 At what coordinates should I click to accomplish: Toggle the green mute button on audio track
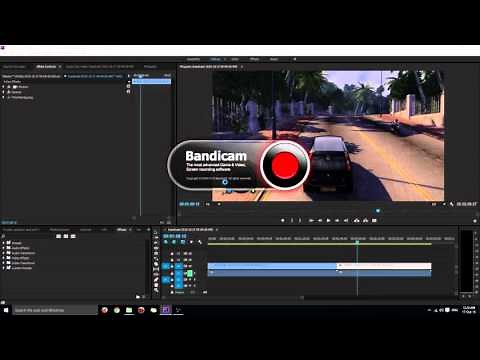(x=190, y=273)
